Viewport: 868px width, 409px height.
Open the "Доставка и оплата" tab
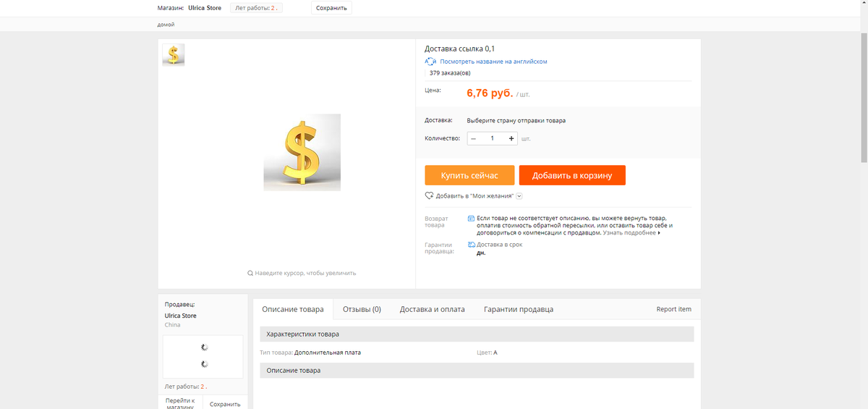click(433, 309)
